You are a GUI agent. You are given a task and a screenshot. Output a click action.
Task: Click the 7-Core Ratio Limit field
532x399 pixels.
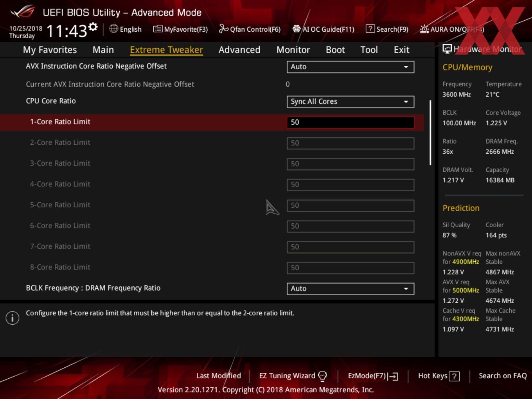(x=350, y=247)
